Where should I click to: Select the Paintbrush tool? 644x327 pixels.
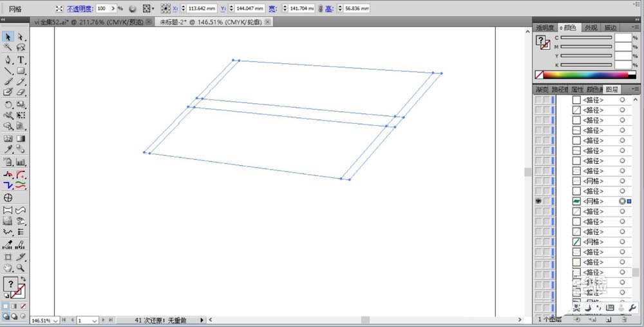point(8,81)
